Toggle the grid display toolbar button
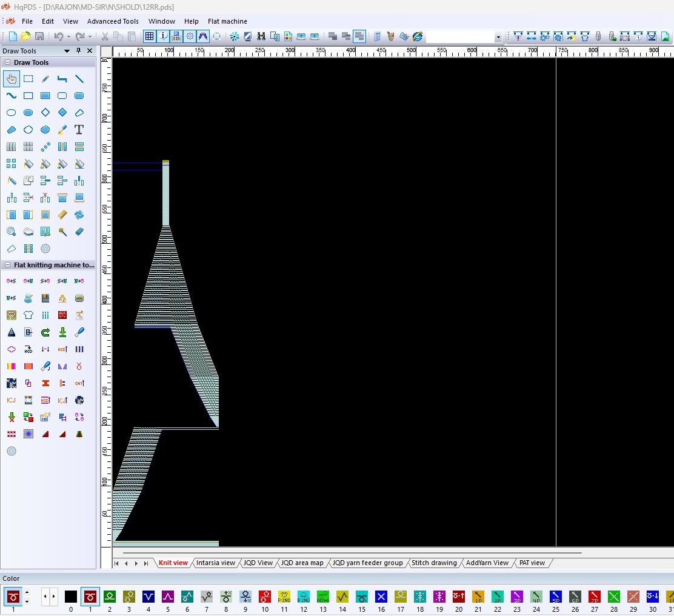 point(149,36)
